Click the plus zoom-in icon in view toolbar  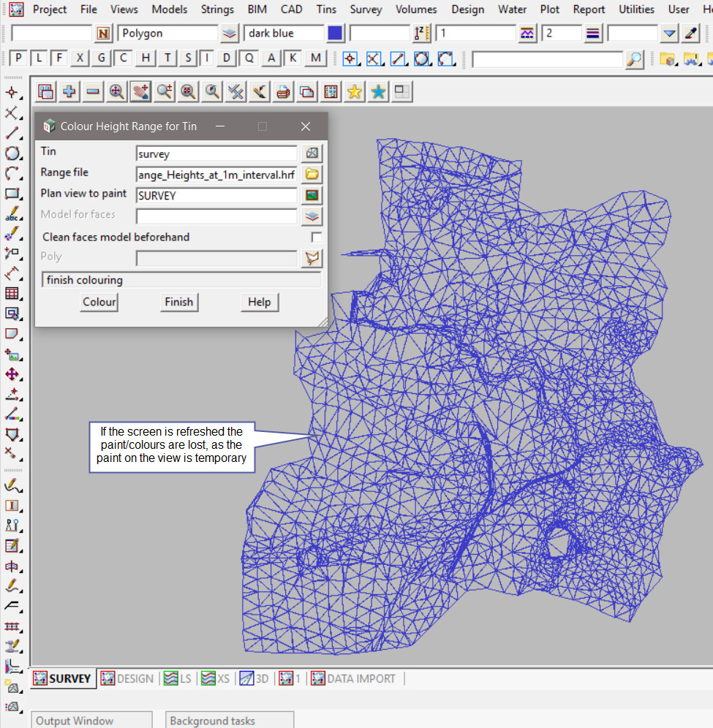69,91
